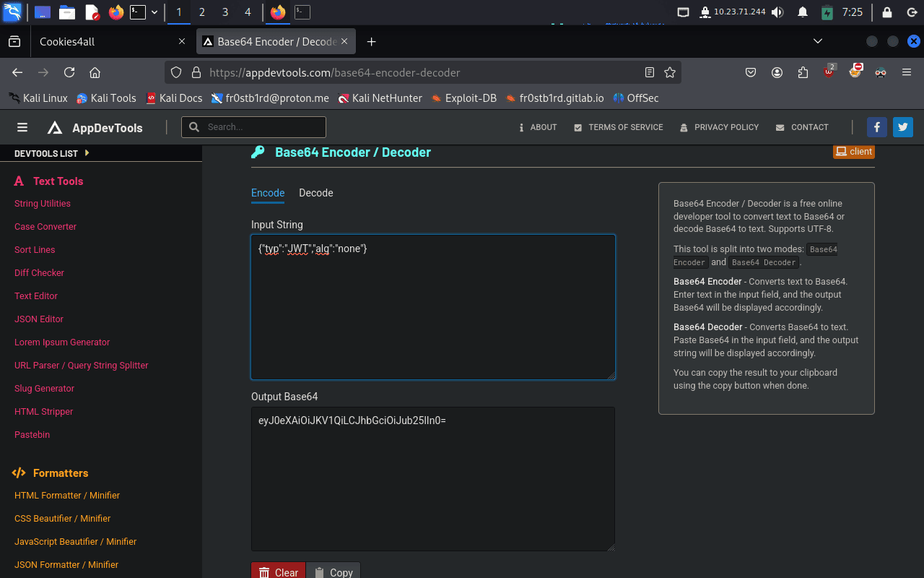
Task: Switch to workspace 4
Action: pos(248,12)
